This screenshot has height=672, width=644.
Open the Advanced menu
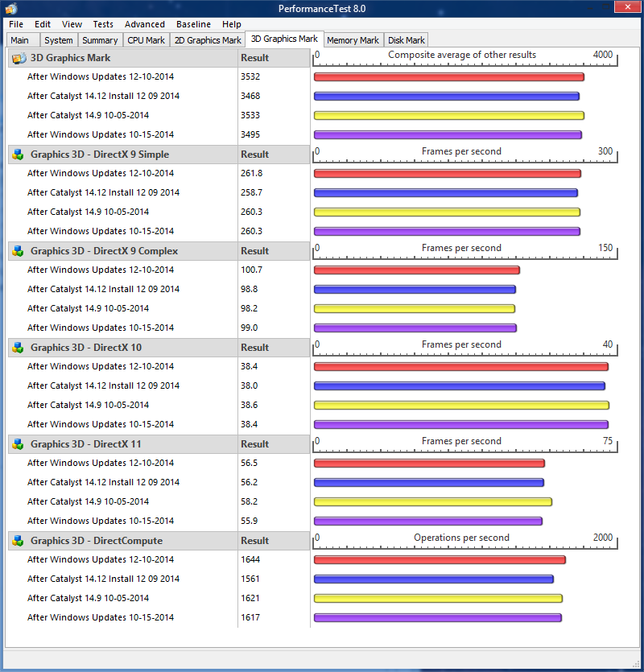[x=144, y=24]
